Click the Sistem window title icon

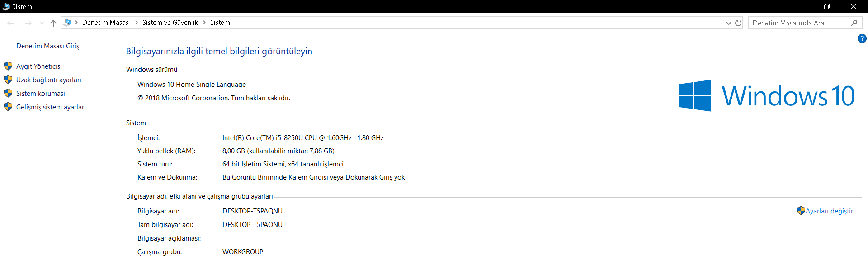coord(6,6)
